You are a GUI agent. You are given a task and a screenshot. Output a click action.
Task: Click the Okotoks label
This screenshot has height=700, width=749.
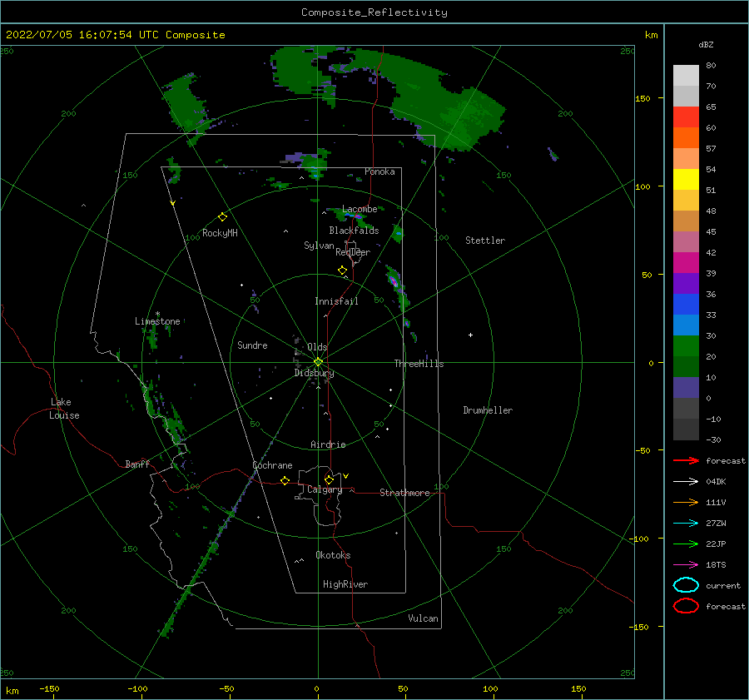[333, 555]
